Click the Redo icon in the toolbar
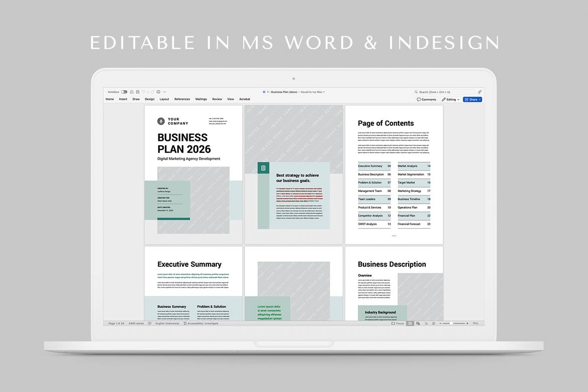The image size is (588, 392). (152, 92)
